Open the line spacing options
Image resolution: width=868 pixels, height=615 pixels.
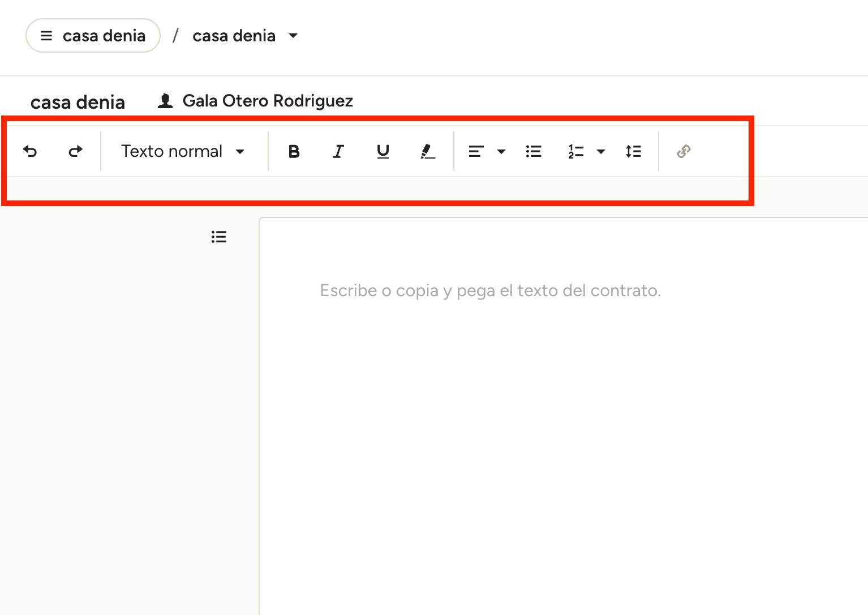633,151
